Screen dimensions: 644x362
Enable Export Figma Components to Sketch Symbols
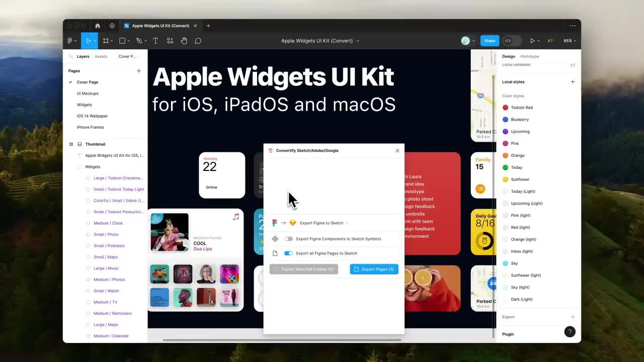pyautogui.click(x=288, y=239)
